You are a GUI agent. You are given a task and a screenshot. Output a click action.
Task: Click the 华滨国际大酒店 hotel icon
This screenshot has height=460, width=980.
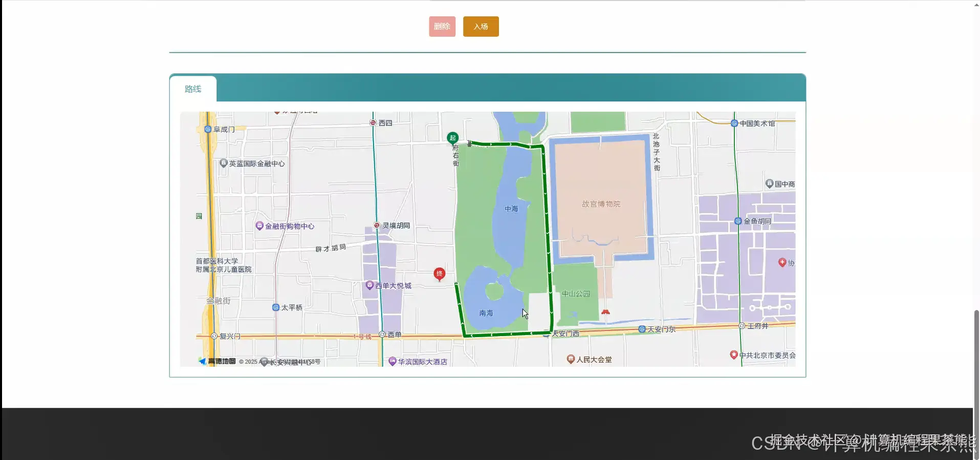click(x=393, y=361)
